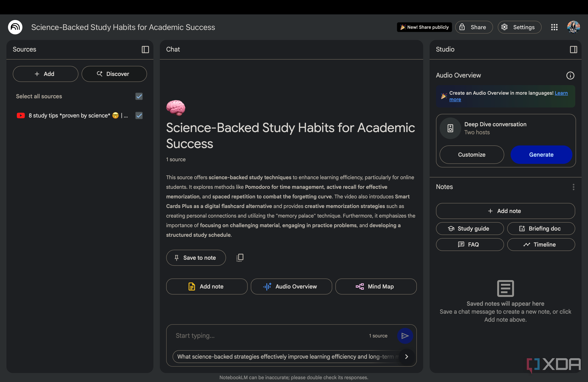Open the account profile avatar
Viewport: 588px width, 382px height.
click(573, 27)
